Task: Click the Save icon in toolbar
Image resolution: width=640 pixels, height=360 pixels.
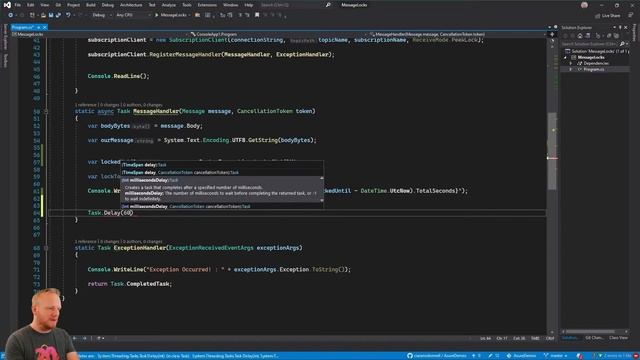Action: click(51, 15)
